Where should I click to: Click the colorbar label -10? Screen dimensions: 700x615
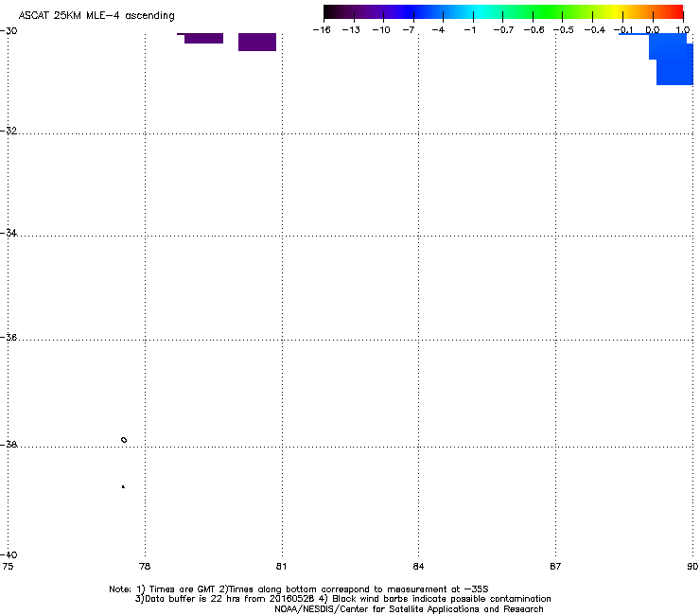pos(381,30)
